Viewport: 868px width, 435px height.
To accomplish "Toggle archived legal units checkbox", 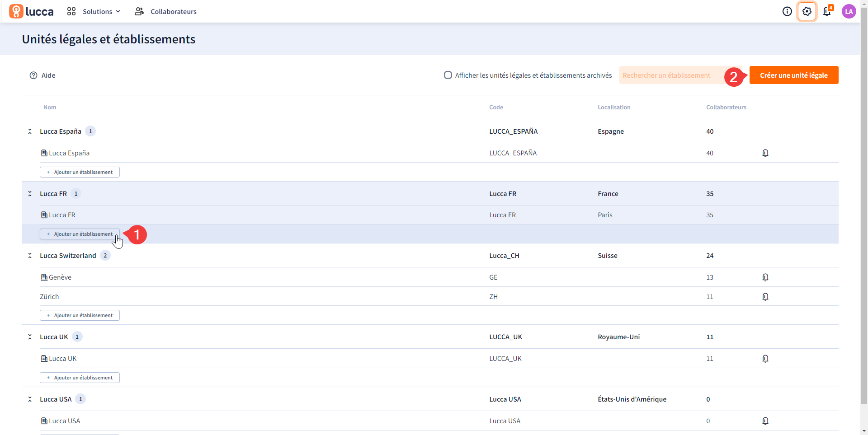I will coord(448,75).
